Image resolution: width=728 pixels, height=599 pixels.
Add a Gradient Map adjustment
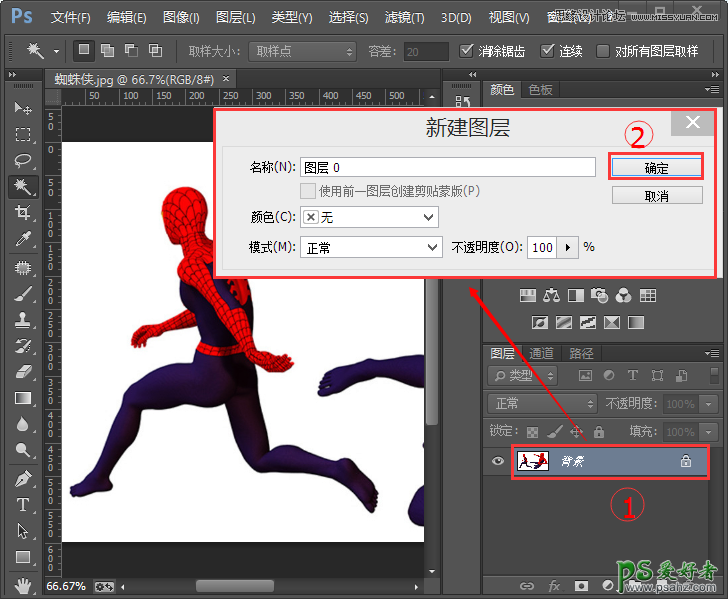(636, 322)
